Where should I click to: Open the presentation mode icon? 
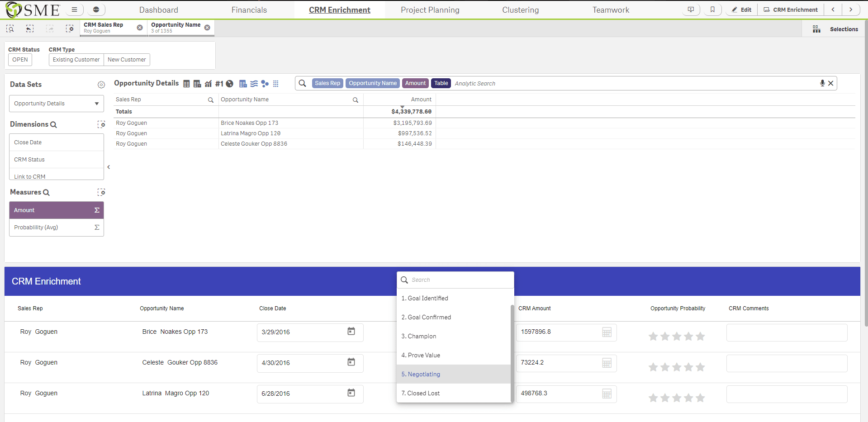(691, 9)
